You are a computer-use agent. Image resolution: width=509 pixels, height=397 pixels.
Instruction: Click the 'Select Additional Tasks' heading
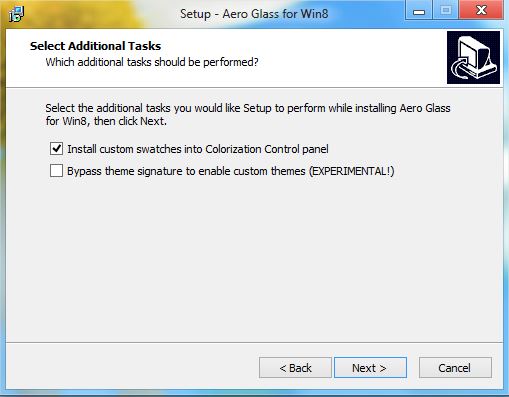pyautogui.click(x=96, y=46)
